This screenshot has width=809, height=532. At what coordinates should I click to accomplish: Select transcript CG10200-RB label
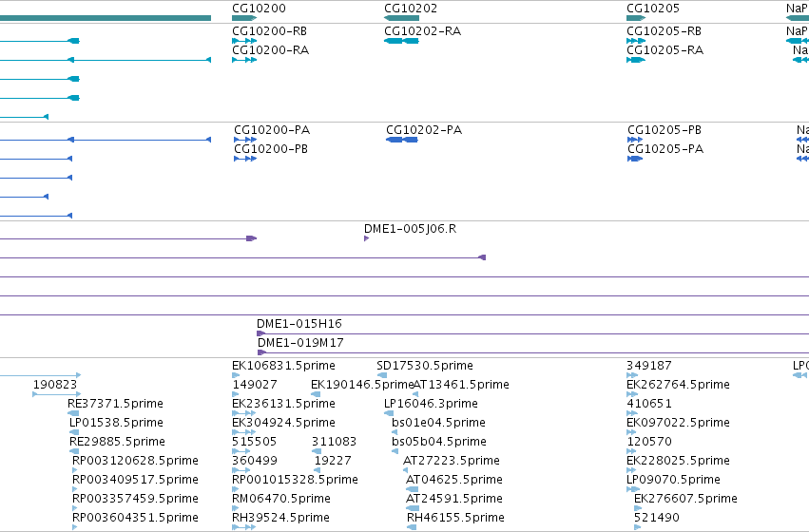click(269, 31)
